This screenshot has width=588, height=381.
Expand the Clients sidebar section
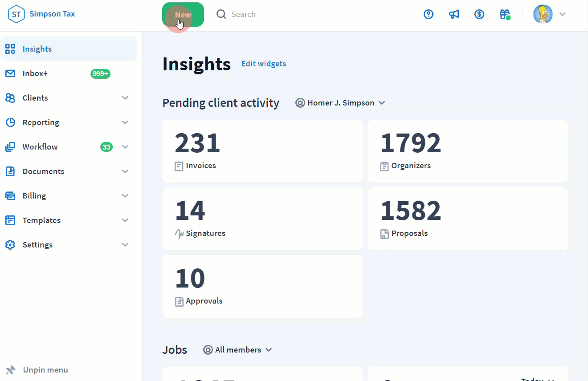pyautogui.click(x=125, y=98)
